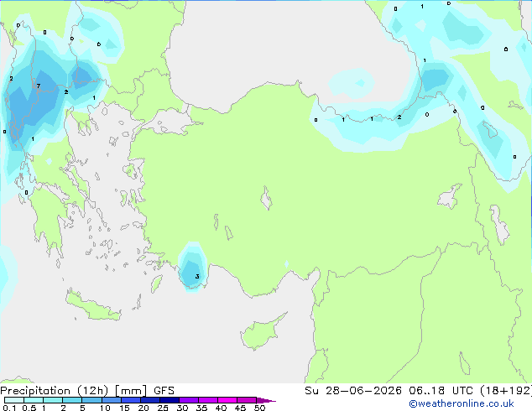Click the "35" legend value

(201, 408)
